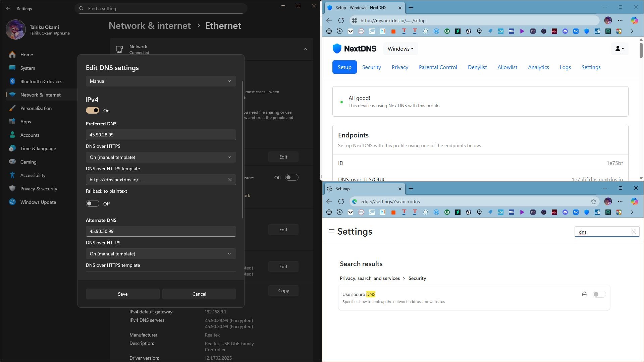The height and width of the screenshot is (362, 644).
Task: Click the Alternate DNS address field
Action: pyautogui.click(x=161, y=231)
